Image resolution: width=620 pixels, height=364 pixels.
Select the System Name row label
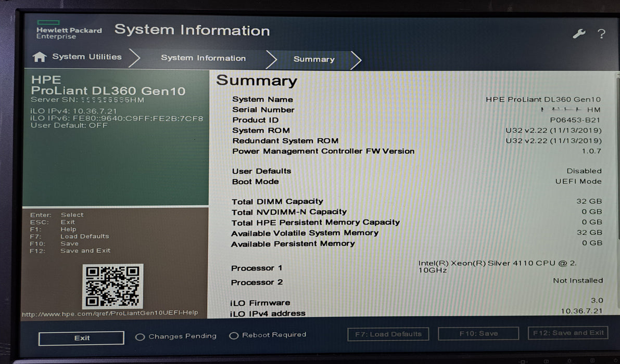[262, 99]
